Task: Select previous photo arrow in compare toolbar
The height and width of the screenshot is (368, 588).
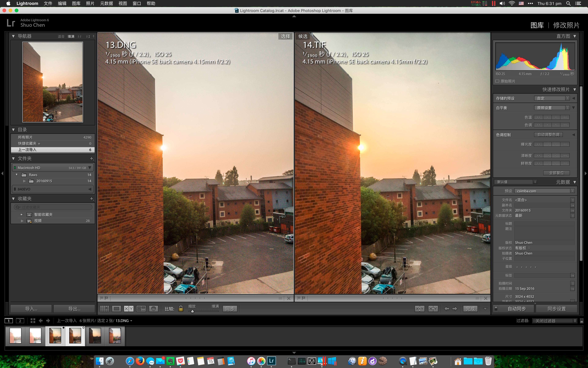Action: 447,309
